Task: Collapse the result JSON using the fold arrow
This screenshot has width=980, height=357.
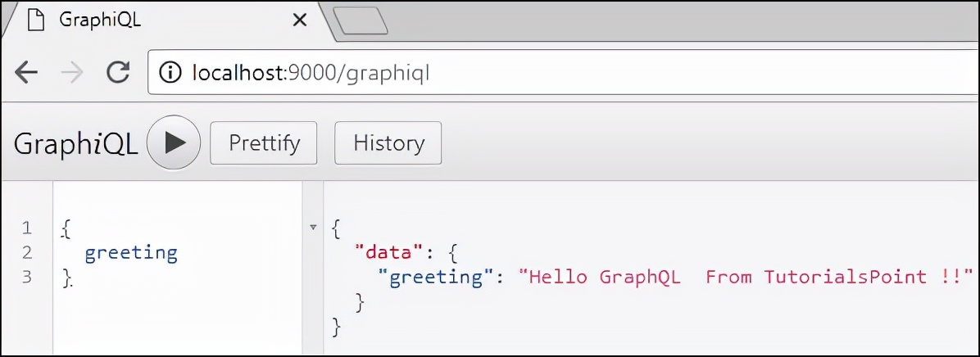Action: 313,227
